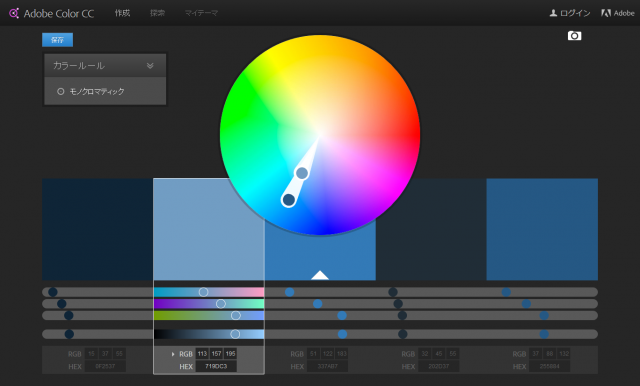Click the green channel slider handle of 719DC3
The image size is (640, 386).
pyautogui.click(x=221, y=304)
